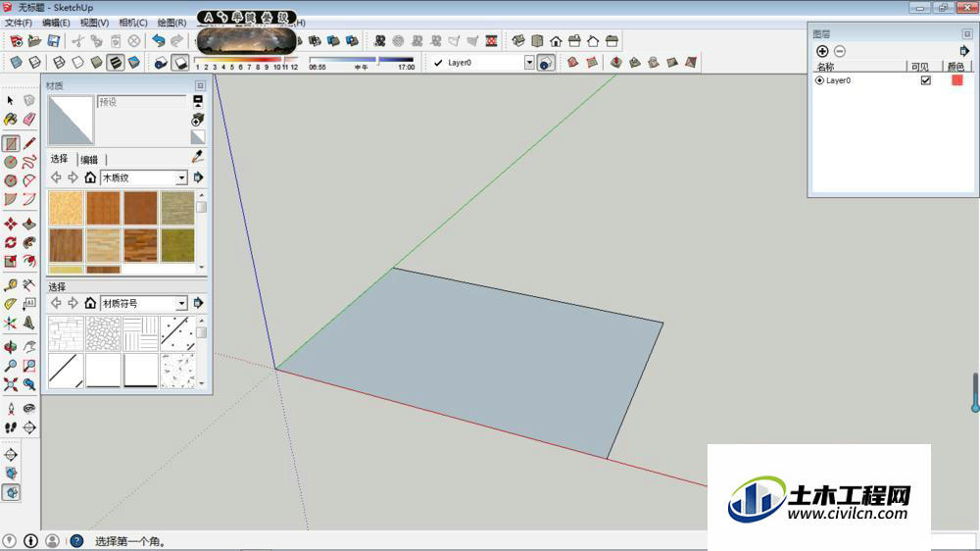Click Layer0 red color swatch
This screenshot has height=551, width=980.
pyautogui.click(x=956, y=80)
